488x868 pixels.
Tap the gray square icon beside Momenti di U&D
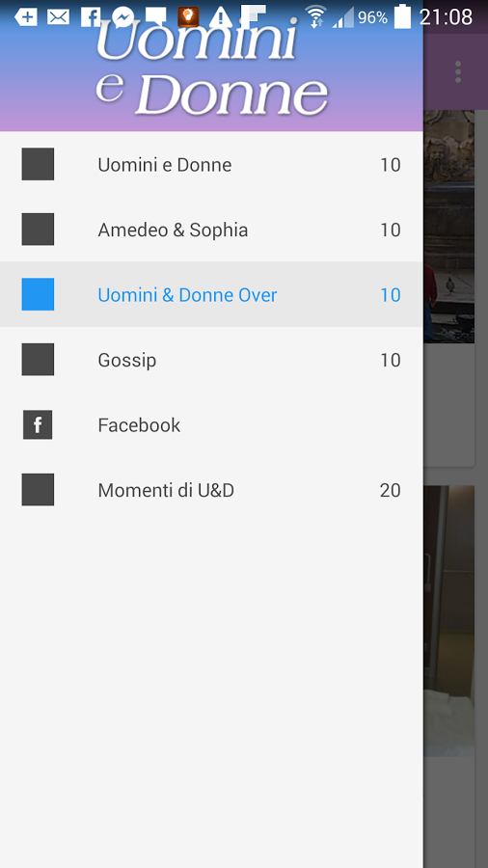[38, 489]
